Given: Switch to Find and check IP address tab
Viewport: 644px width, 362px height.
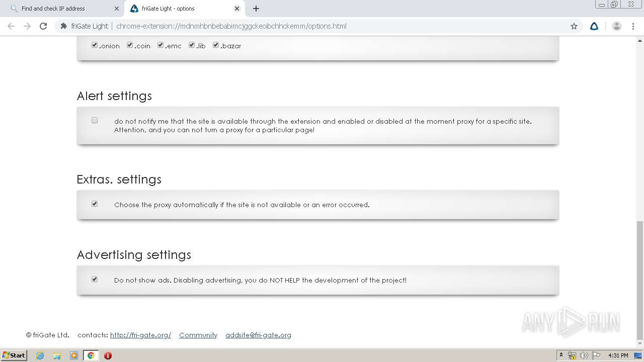Looking at the screenshot, I should (63, 9).
